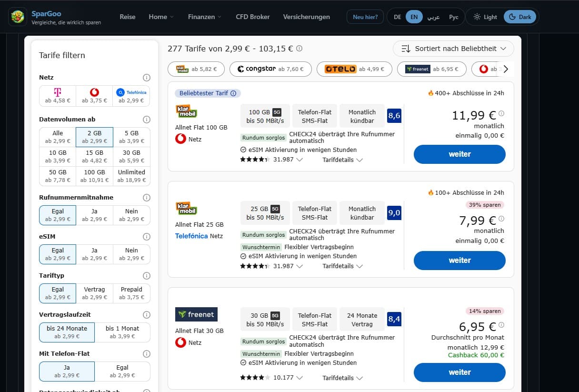This screenshot has height=392, width=579.
Task: Switch to Dark theme
Action: pyautogui.click(x=519, y=17)
